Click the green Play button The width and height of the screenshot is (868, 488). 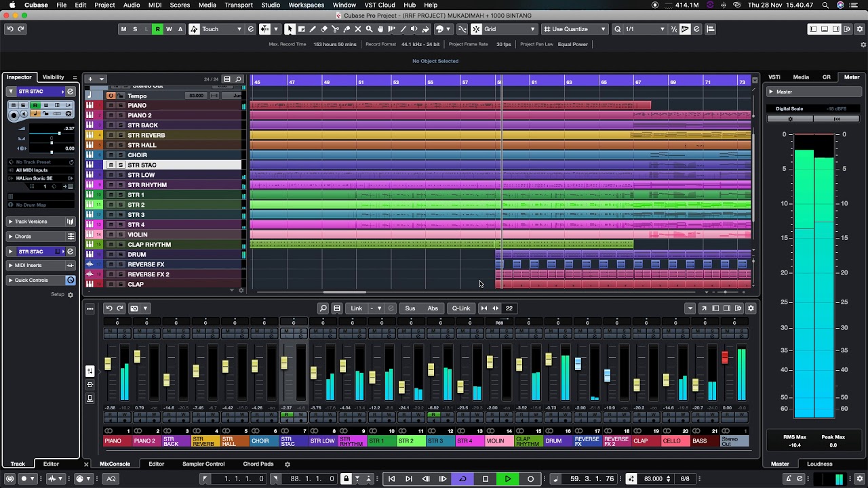coord(508,479)
